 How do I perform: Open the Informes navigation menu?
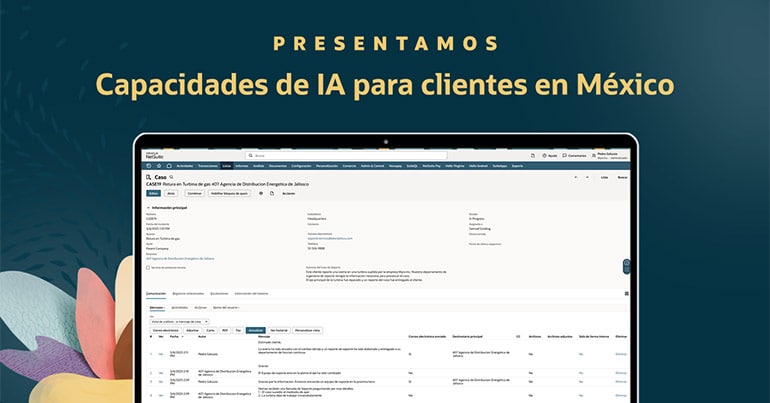click(242, 166)
